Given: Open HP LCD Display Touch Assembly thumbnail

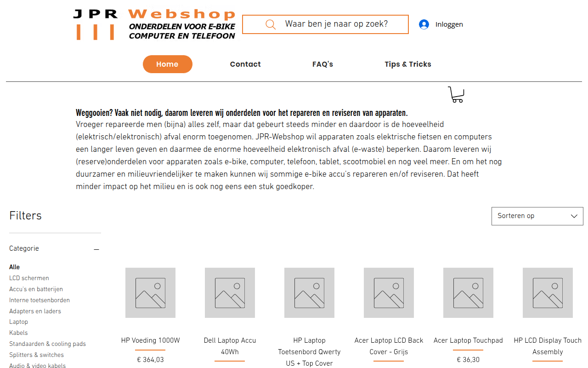Looking at the screenshot, I should pyautogui.click(x=548, y=293).
